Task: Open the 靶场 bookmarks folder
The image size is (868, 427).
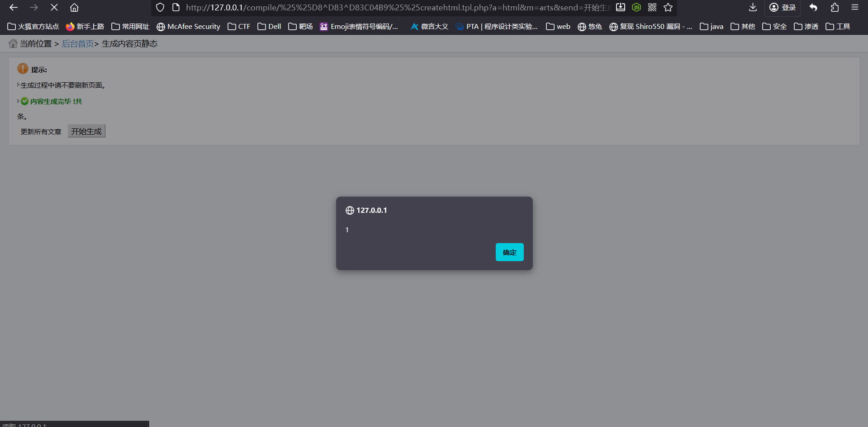Action: click(300, 27)
